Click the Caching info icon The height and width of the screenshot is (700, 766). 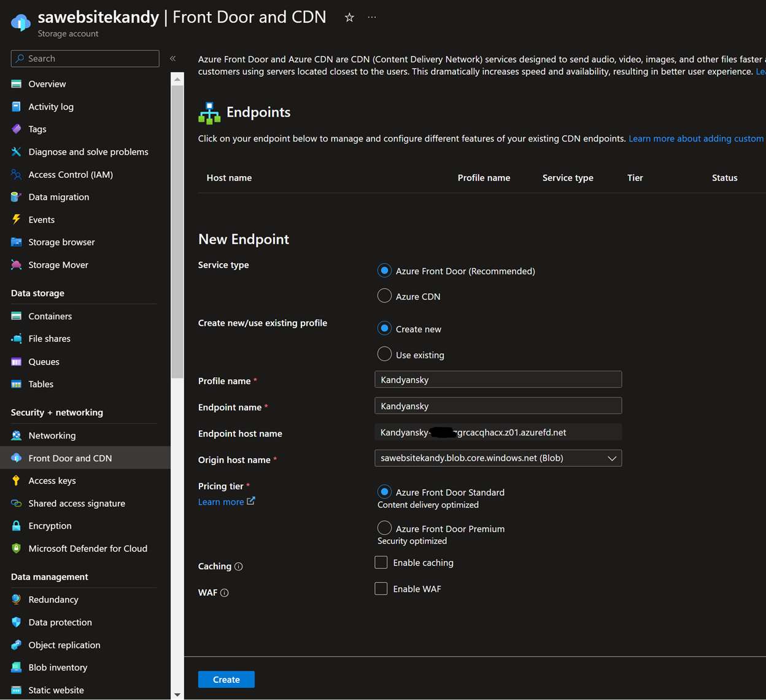pyautogui.click(x=239, y=566)
